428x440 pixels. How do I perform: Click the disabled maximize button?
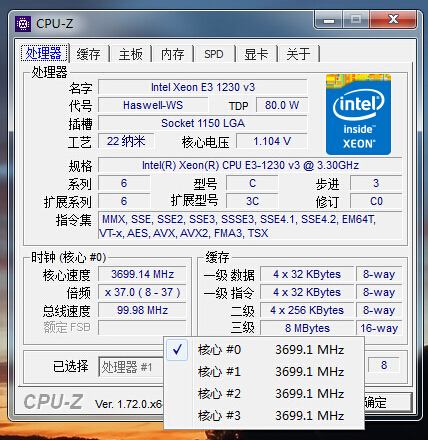356,19
